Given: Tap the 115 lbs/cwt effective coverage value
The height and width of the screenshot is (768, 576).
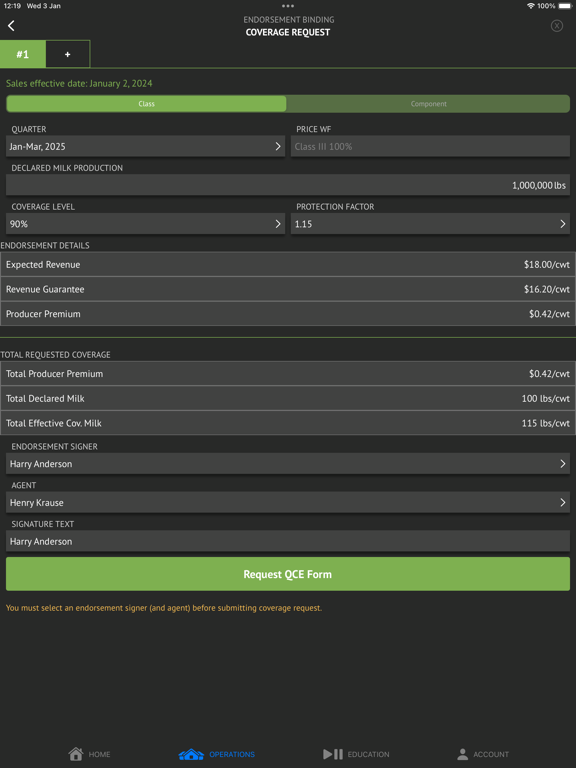Looking at the screenshot, I should (546, 423).
